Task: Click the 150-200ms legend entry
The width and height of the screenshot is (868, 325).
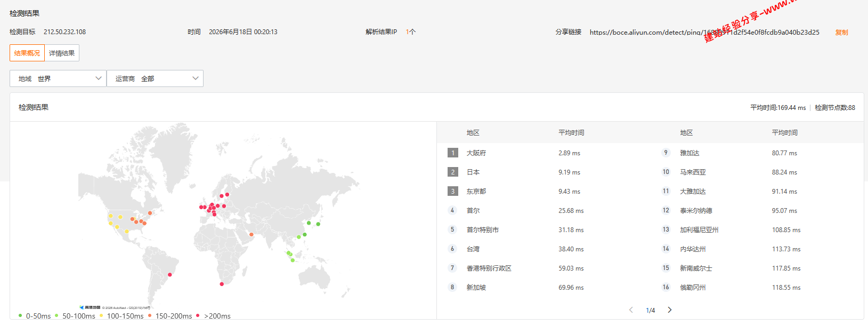Action: point(170,316)
